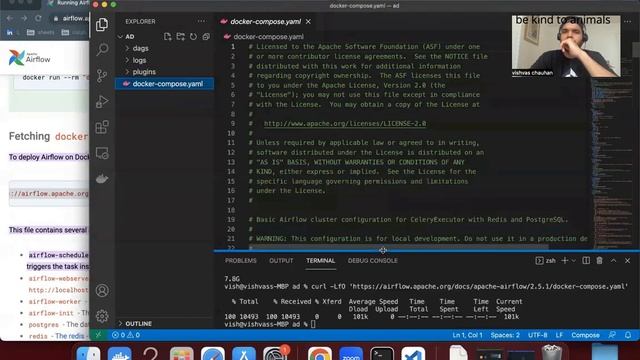Close the docker-compose.yaml editor tab

click(x=308, y=22)
